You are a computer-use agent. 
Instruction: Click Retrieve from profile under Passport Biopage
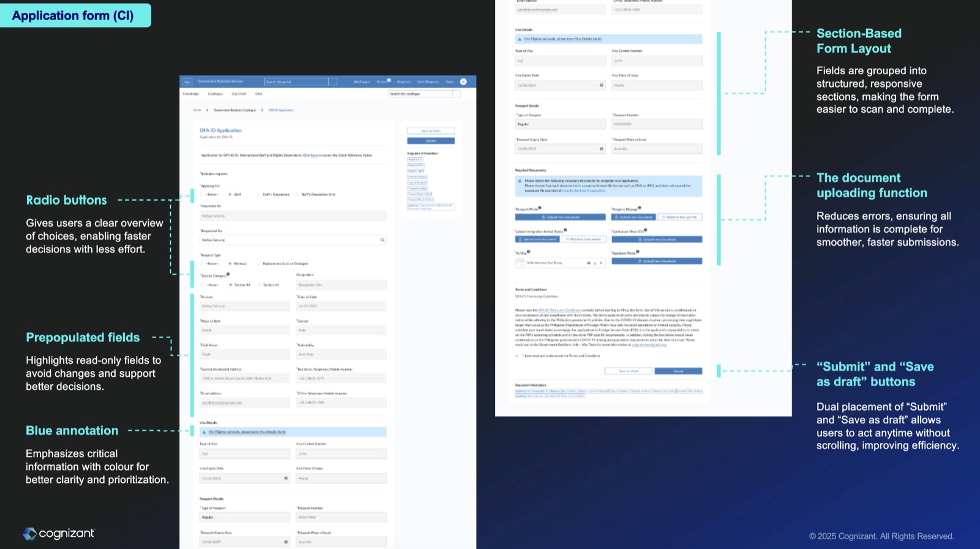680,217
